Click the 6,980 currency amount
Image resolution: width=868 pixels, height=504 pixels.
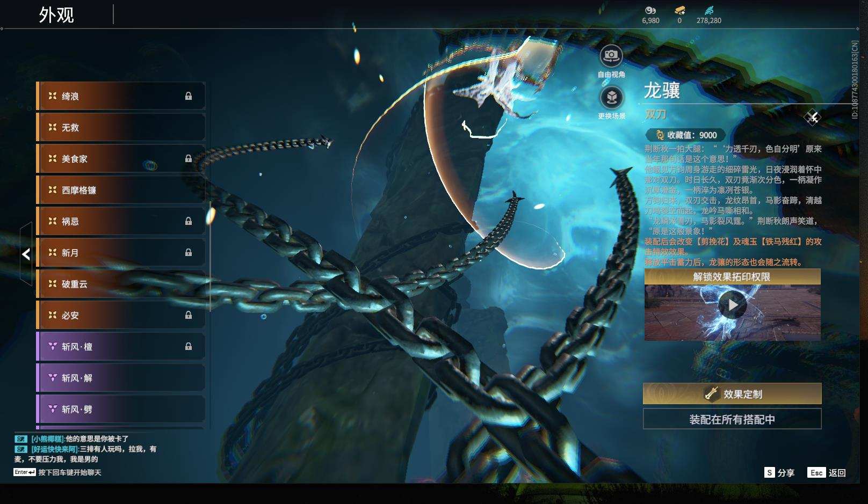(x=650, y=20)
